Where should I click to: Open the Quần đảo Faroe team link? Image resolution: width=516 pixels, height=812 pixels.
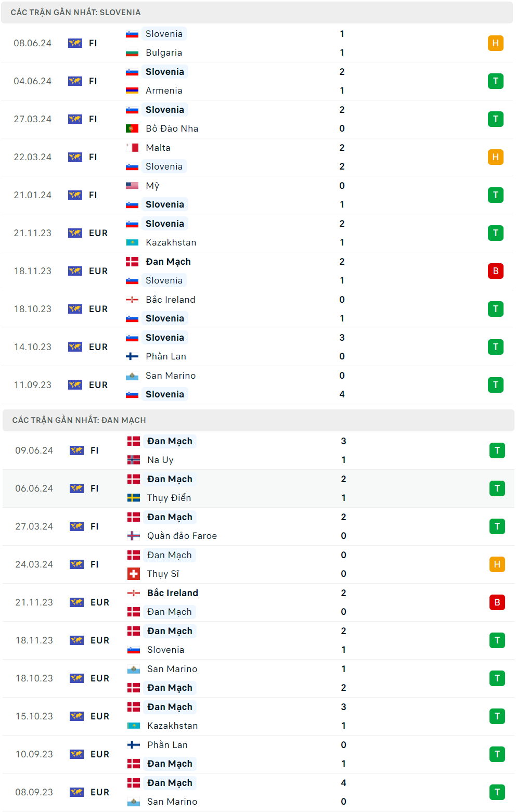[x=182, y=536]
